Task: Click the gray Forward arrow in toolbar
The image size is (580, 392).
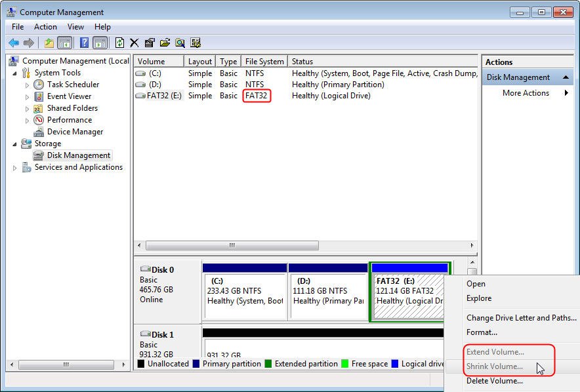Action: coord(28,43)
